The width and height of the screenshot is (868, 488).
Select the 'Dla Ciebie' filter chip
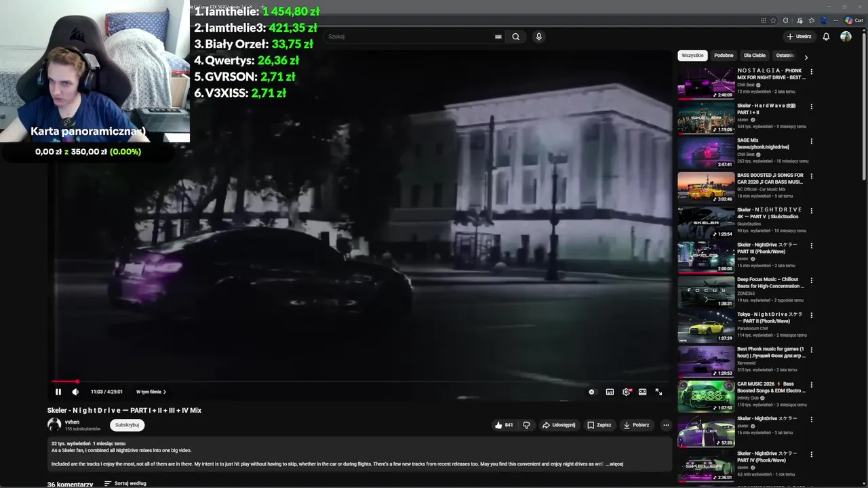point(754,56)
